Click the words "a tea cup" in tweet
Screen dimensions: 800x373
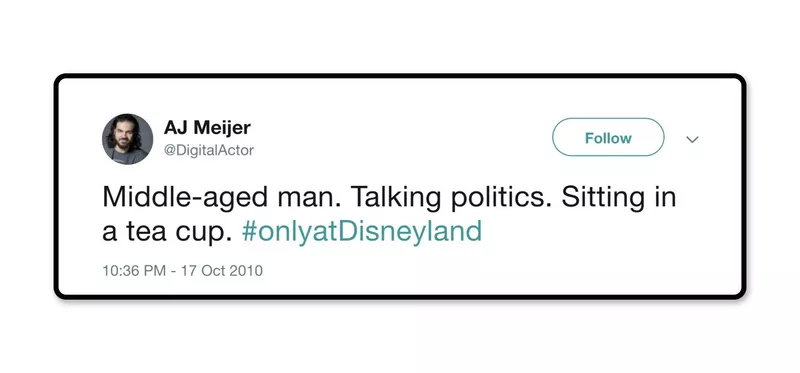click(x=163, y=232)
